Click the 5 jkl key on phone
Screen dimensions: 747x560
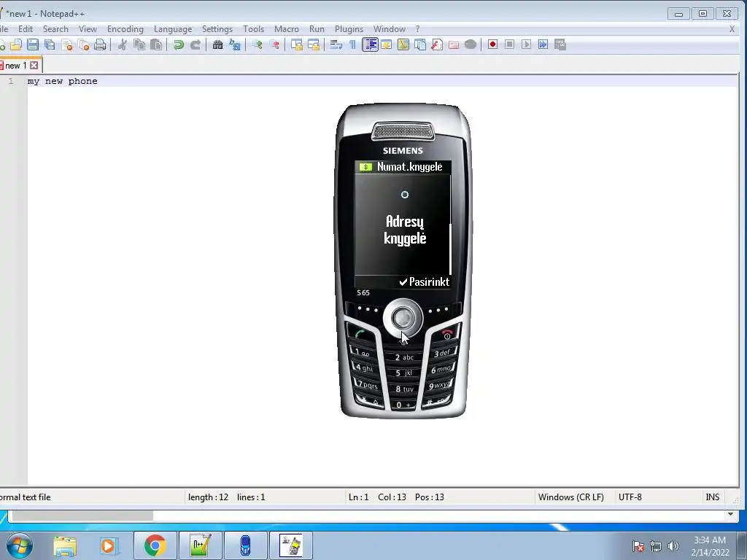coord(404,373)
